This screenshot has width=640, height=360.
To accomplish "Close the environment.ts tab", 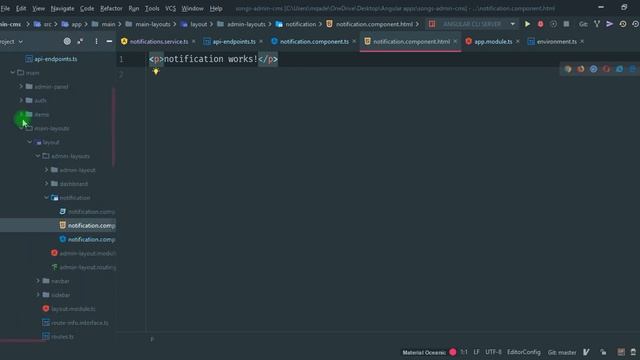I will (582, 41).
